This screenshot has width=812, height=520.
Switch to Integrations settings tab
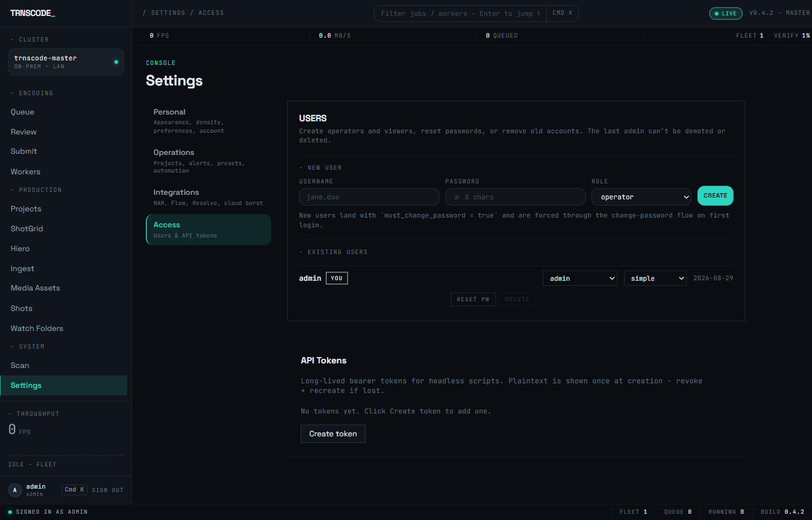click(x=209, y=197)
